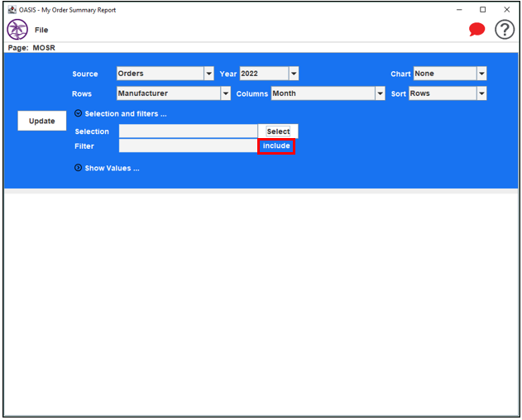Maximize the OASIS window
The height and width of the screenshot is (420, 522).
(482, 10)
